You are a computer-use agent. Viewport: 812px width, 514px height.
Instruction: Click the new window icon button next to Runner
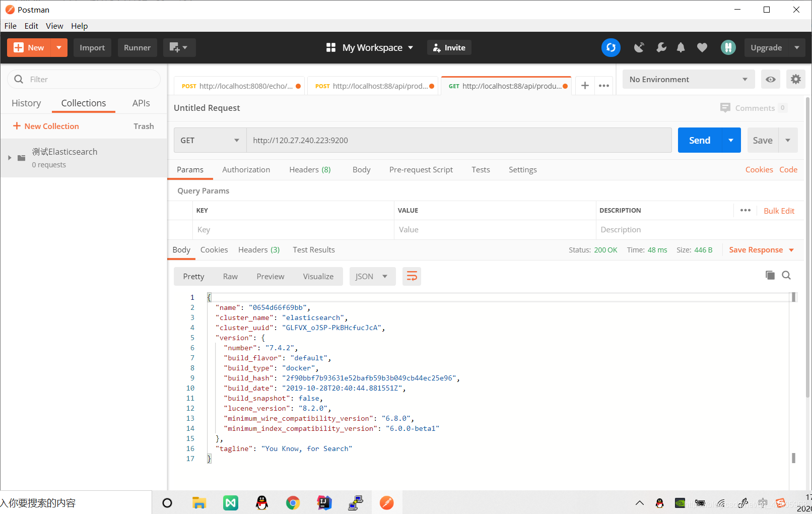coord(179,47)
